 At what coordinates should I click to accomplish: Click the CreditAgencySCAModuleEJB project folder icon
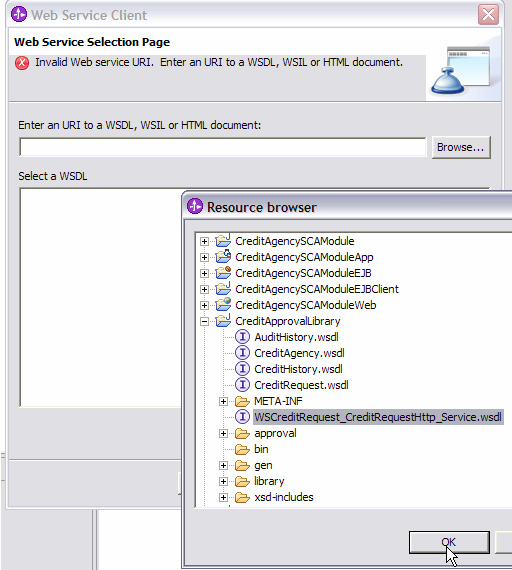coord(223,273)
